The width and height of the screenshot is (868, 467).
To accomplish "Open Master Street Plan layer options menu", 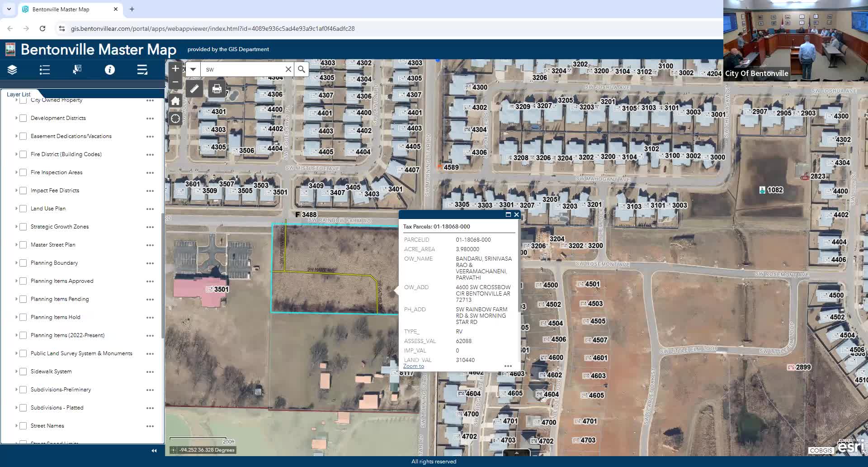I will click(x=150, y=245).
